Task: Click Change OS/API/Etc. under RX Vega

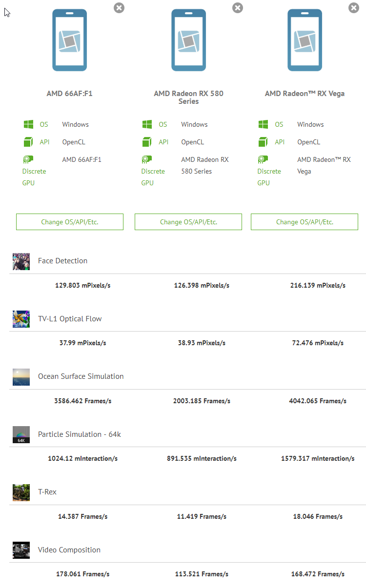Action: point(305,222)
